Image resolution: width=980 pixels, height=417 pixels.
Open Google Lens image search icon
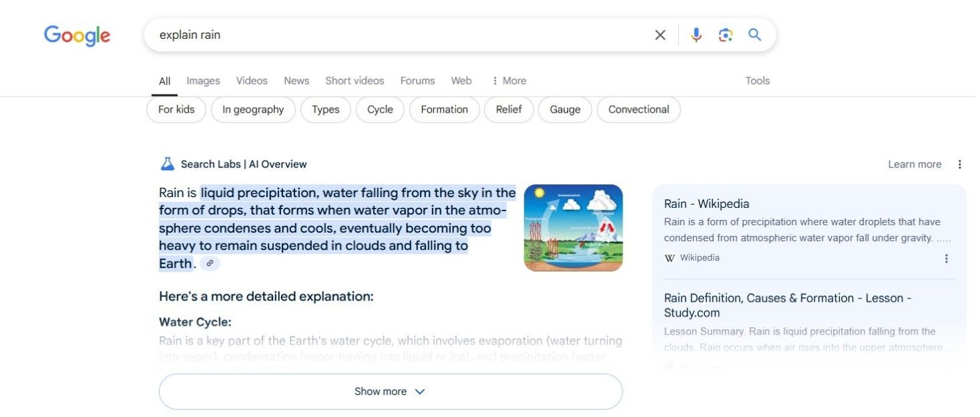[x=725, y=35]
